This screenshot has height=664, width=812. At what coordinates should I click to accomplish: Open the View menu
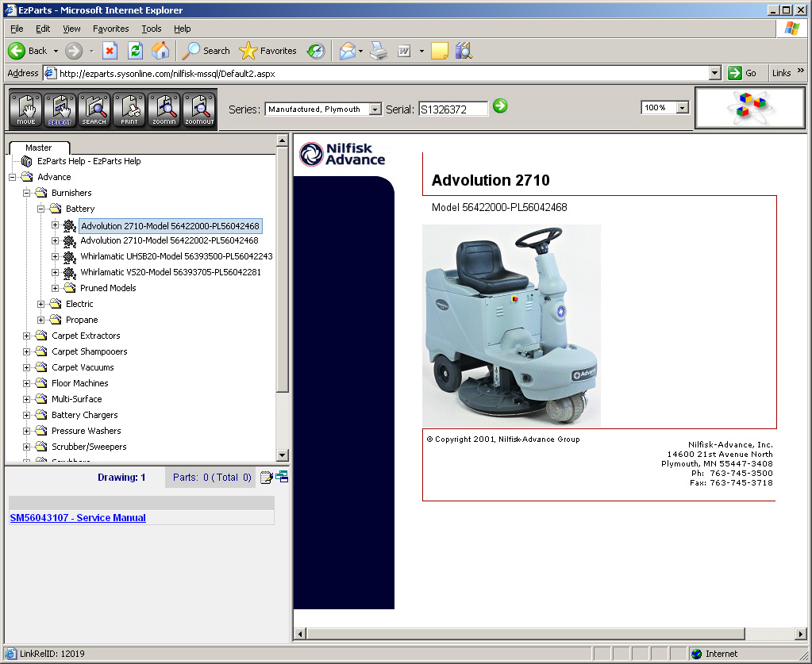[x=71, y=29]
